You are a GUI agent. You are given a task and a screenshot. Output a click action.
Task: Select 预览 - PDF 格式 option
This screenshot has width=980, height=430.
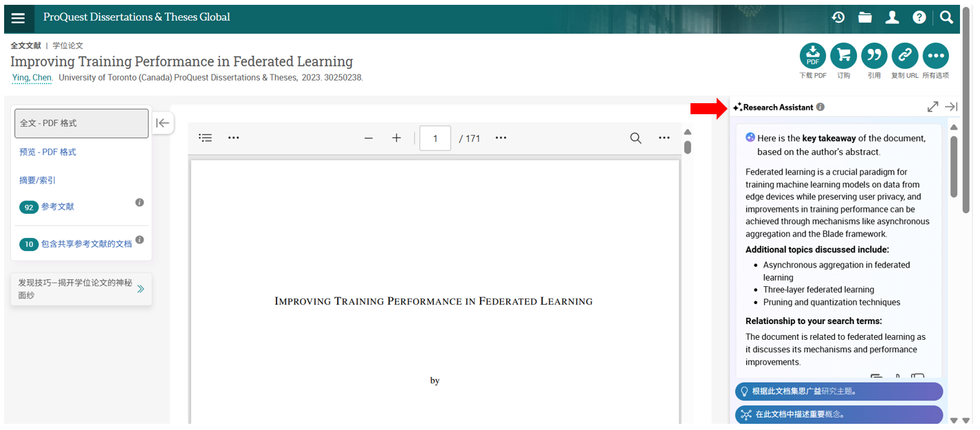click(47, 152)
